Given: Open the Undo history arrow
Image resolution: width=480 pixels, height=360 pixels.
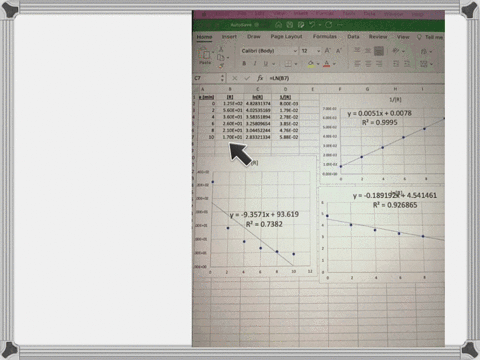Looking at the screenshot, I should point(320,25).
